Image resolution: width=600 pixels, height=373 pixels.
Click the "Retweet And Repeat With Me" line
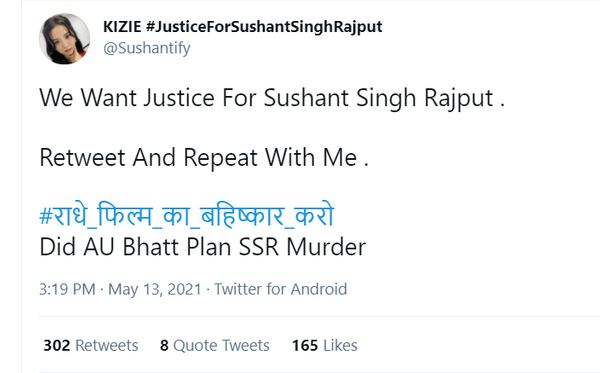click(204, 158)
